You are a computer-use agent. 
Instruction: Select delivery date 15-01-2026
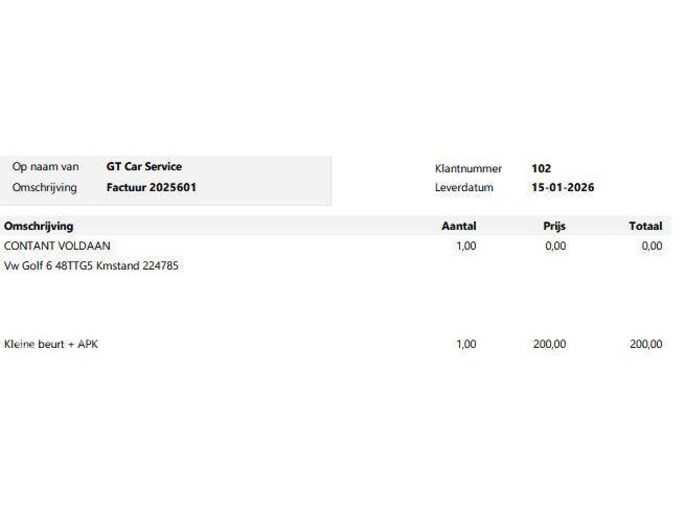coord(563,187)
